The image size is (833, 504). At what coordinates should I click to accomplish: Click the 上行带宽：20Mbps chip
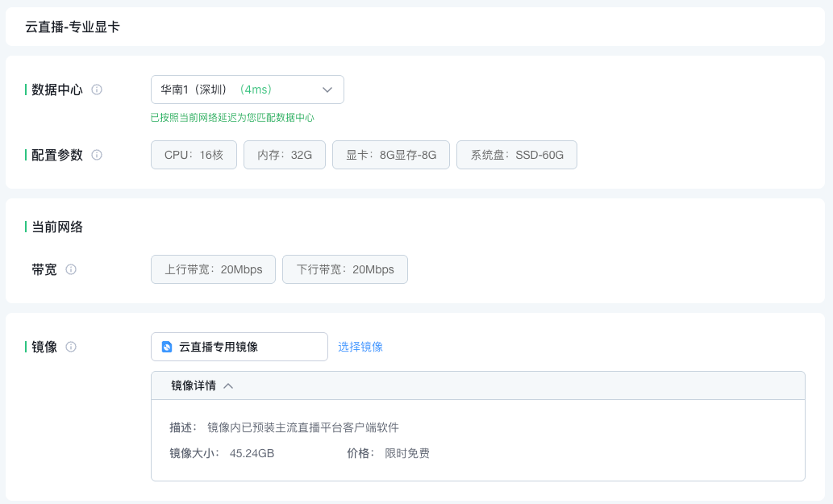click(213, 269)
